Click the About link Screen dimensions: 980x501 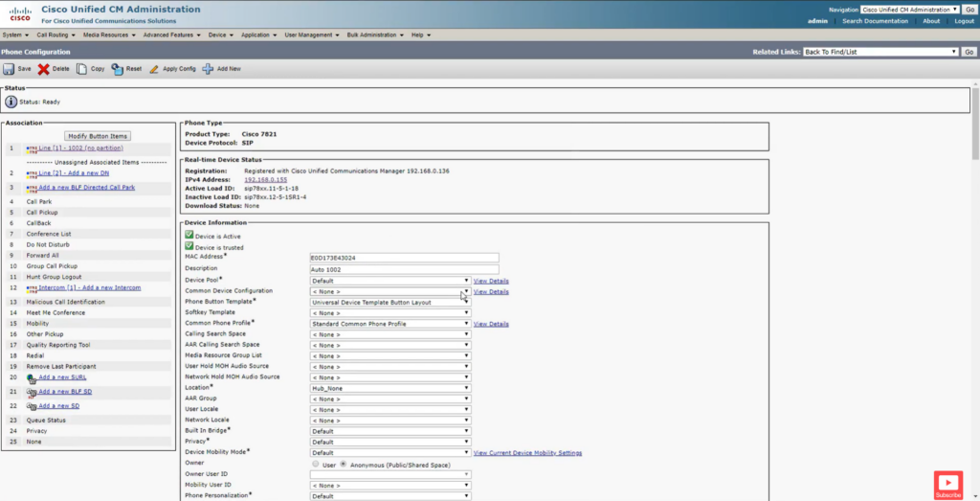(x=931, y=21)
